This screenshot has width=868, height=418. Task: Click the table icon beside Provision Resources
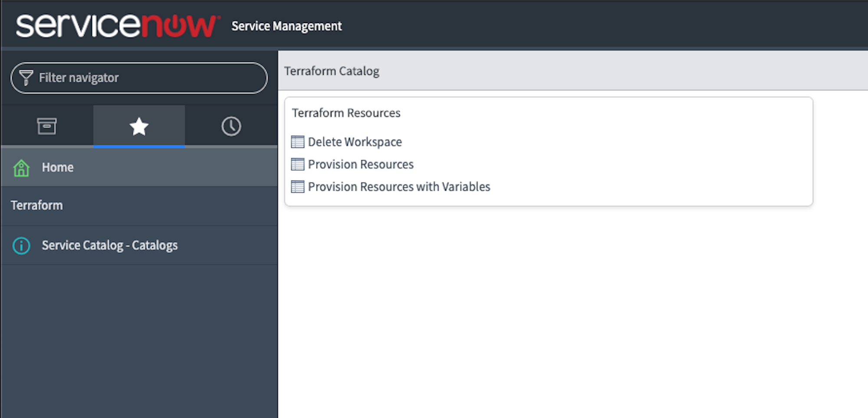click(297, 164)
